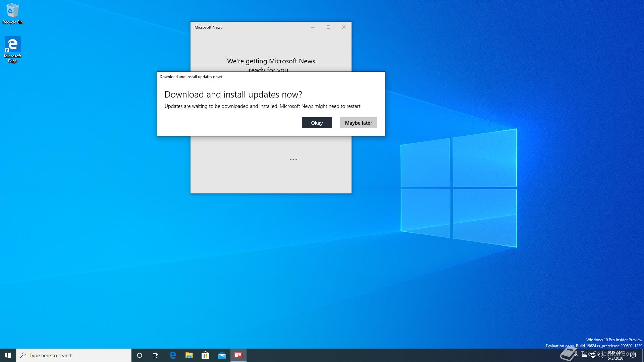The image size is (644, 362).
Task: Open Microsoft Edge desktop shortcut
Action: 12,50
